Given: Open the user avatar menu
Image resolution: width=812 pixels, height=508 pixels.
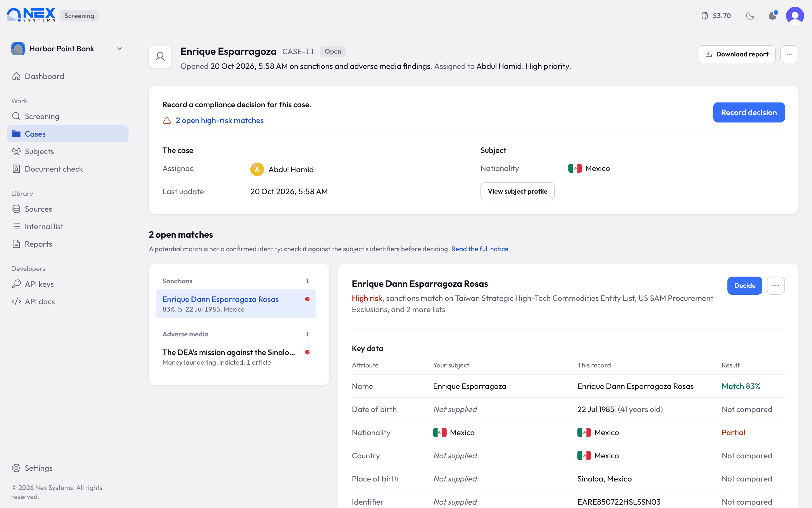Looking at the screenshot, I should point(795,16).
